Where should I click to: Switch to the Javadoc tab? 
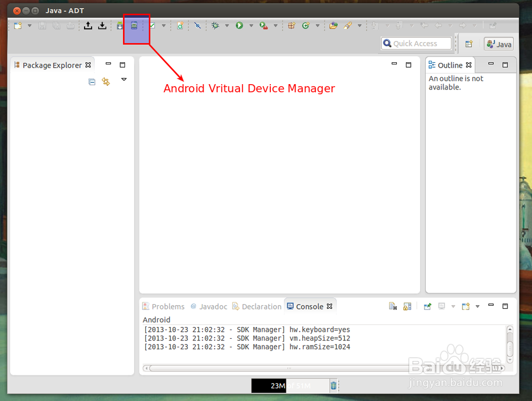pyautogui.click(x=209, y=307)
